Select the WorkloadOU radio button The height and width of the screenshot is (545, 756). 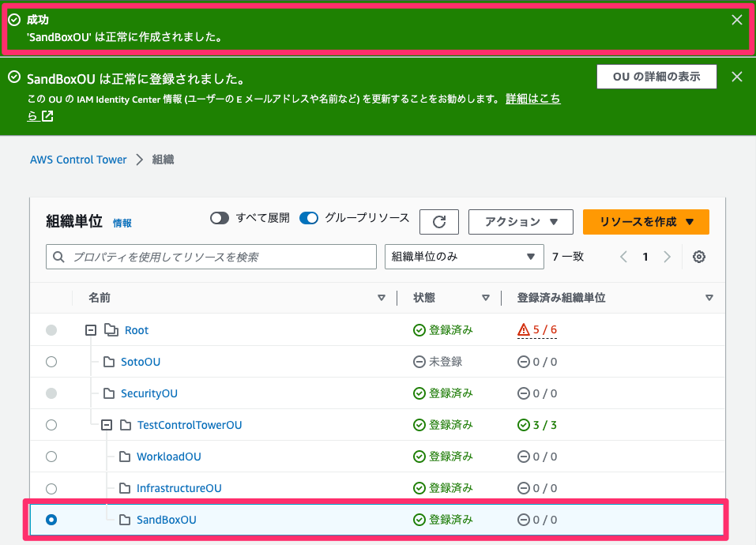coord(51,456)
